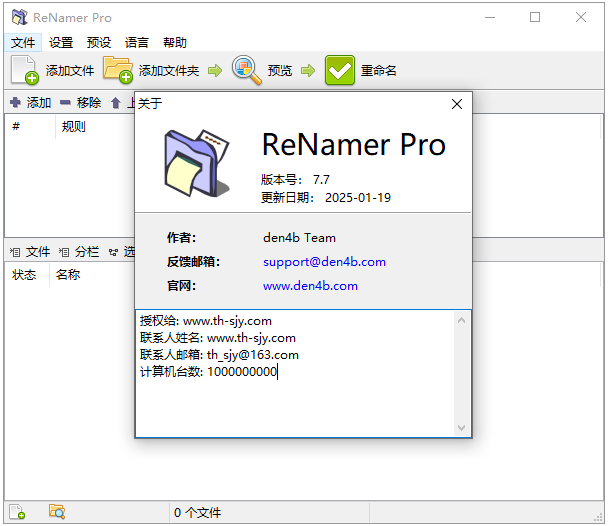Click the 移除 rule button text
The image size is (609, 526).
click(x=89, y=103)
